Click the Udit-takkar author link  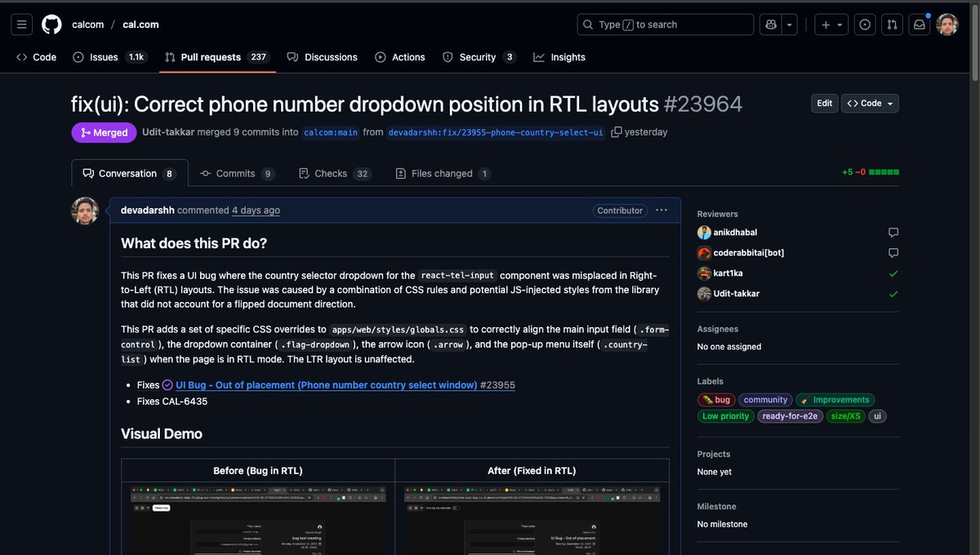[x=170, y=132]
